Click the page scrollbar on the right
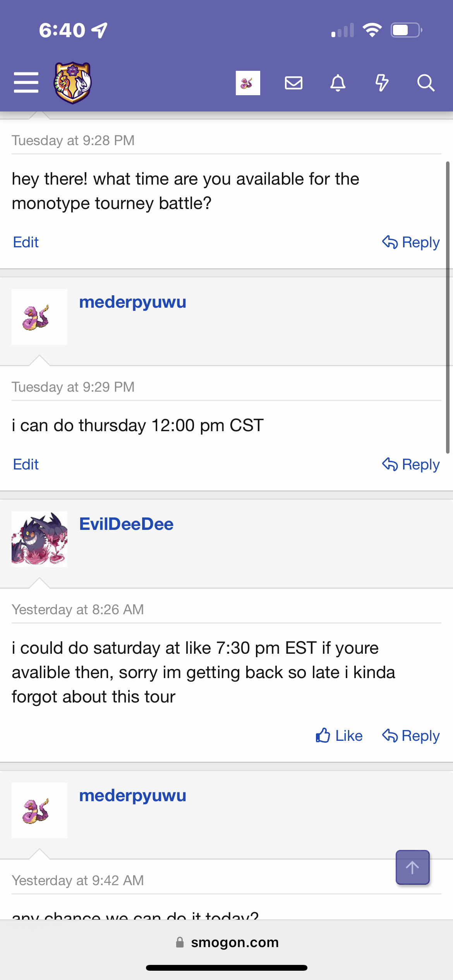 (x=448, y=307)
